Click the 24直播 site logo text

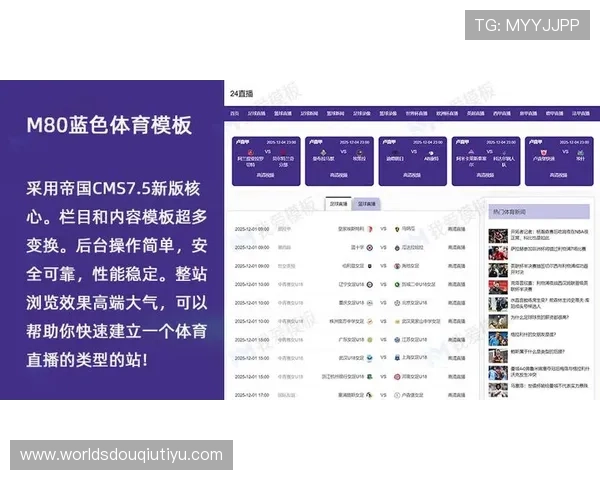pyautogui.click(x=241, y=93)
